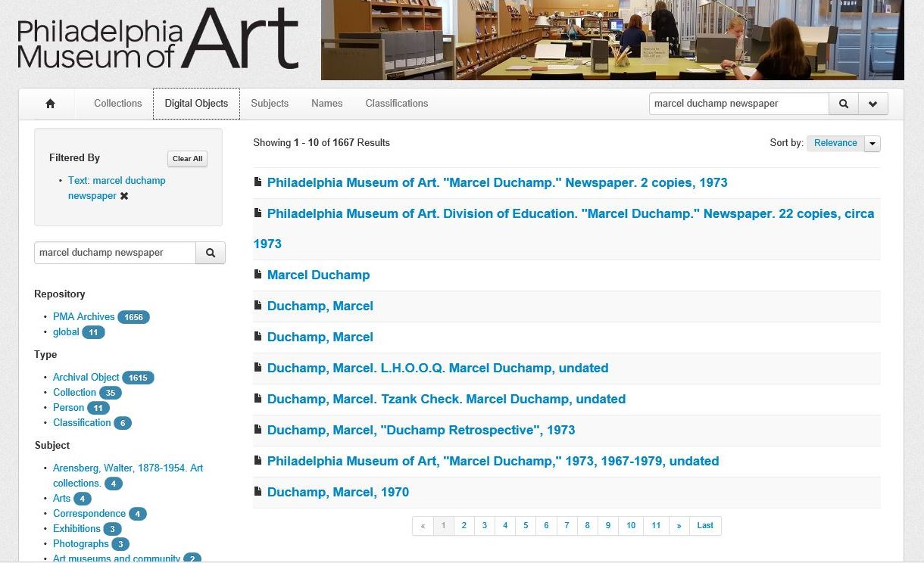
Task: Open result "Newspaper. 2 copies, 1973"
Action: [x=497, y=183]
